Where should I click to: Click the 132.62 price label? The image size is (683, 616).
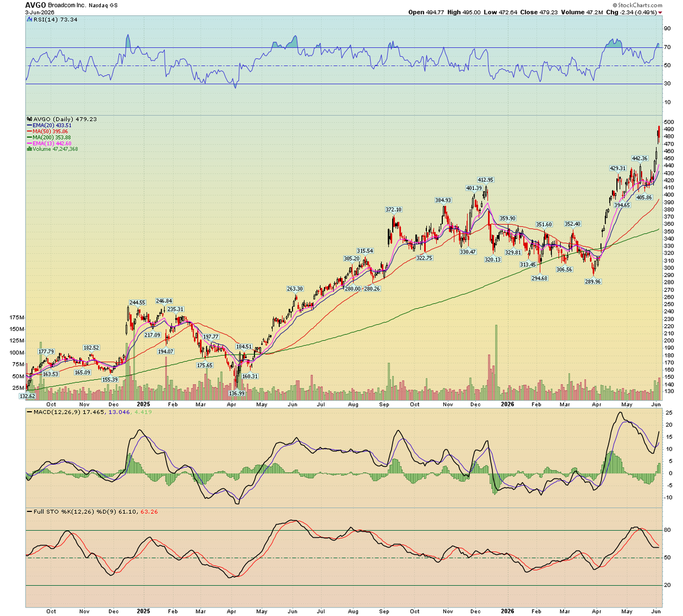tap(27, 396)
